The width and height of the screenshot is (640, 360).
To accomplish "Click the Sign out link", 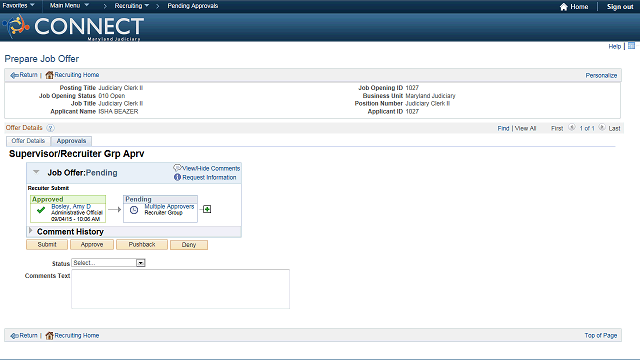I will point(620,7).
